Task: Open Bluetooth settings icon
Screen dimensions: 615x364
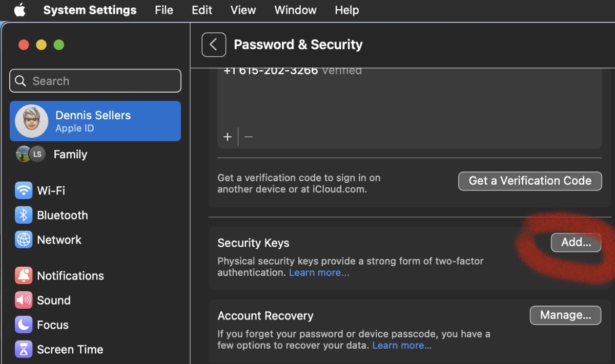Action: pyautogui.click(x=24, y=215)
